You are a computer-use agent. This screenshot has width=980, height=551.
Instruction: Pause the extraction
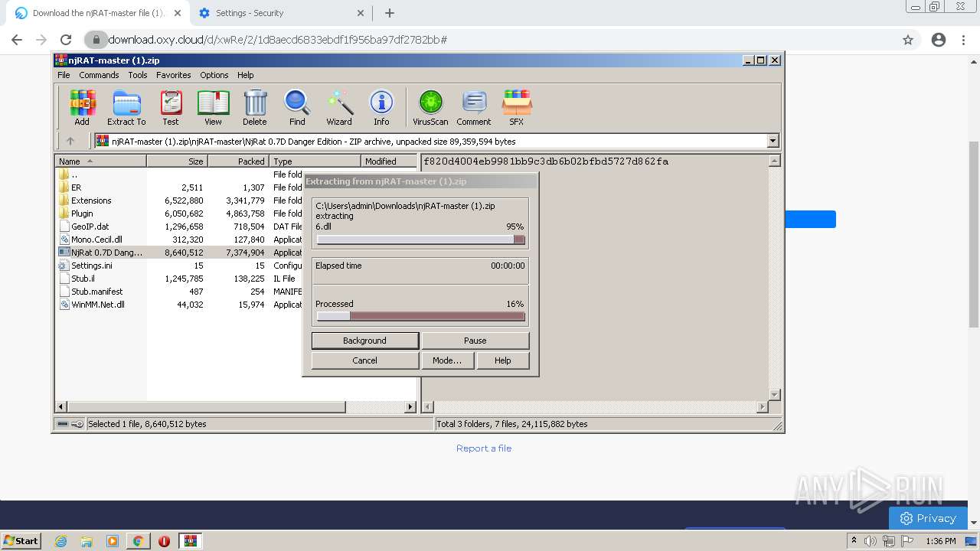475,341
